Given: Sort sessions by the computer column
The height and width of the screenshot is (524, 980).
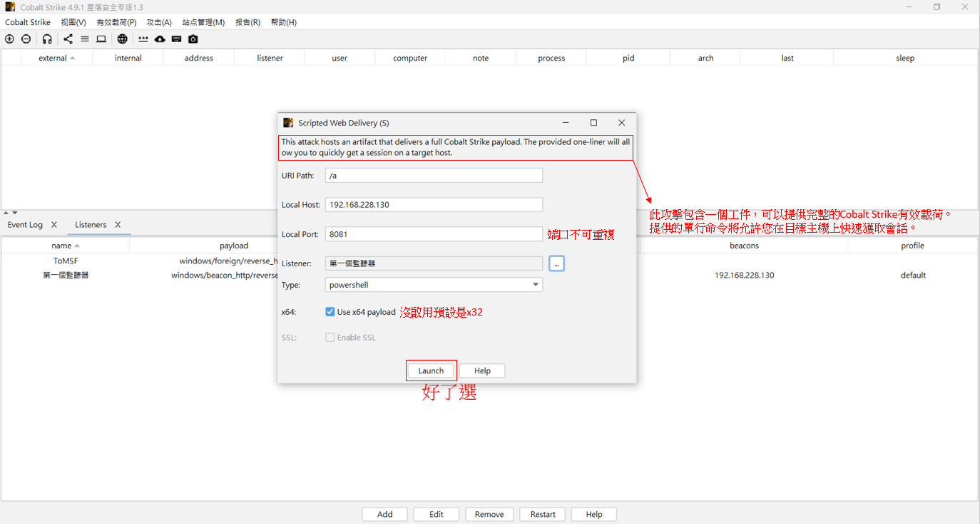Looking at the screenshot, I should click(x=410, y=58).
